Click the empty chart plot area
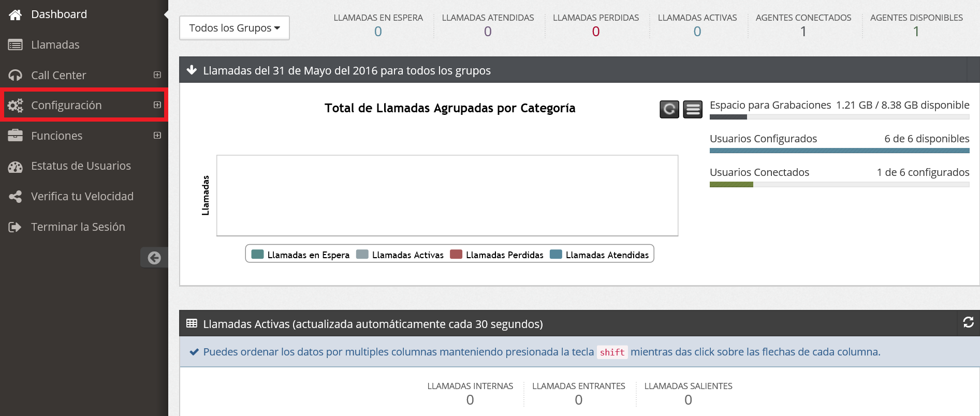The width and height of the screenshot is (980, 416). (447, 196)
